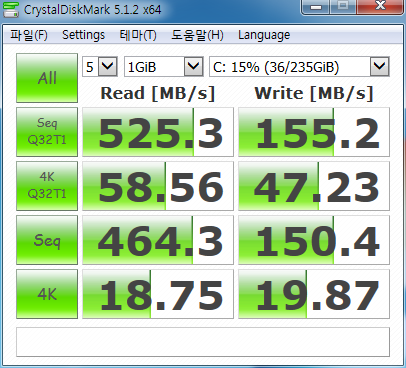Start the Seq Q32T1 test
Viewport: 406px width, 368px height.
point(47,132)
